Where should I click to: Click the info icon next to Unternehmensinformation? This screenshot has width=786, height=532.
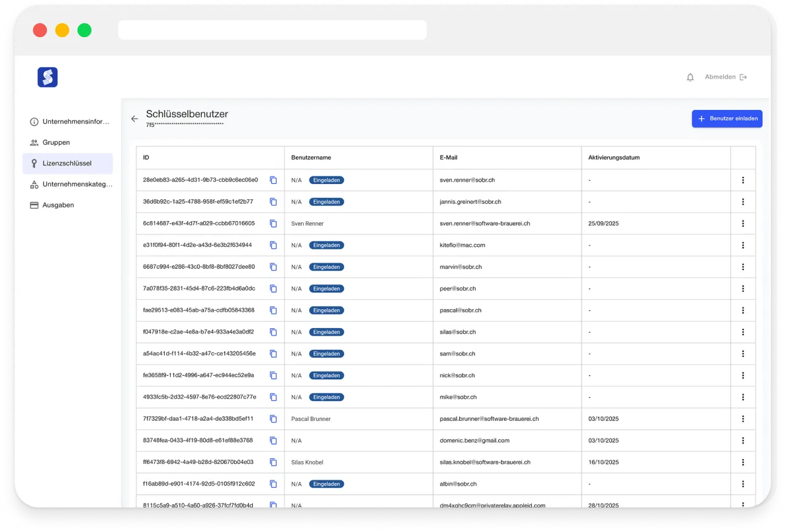tap(34, 122)
